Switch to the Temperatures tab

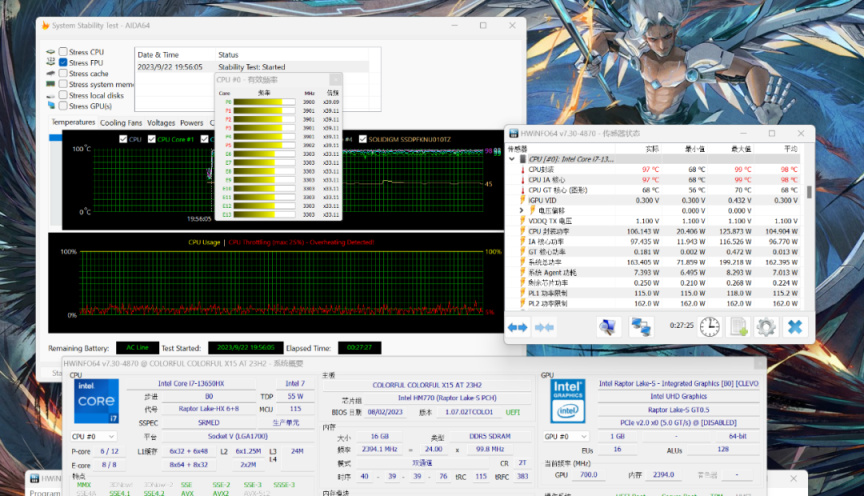pos(73,122)
